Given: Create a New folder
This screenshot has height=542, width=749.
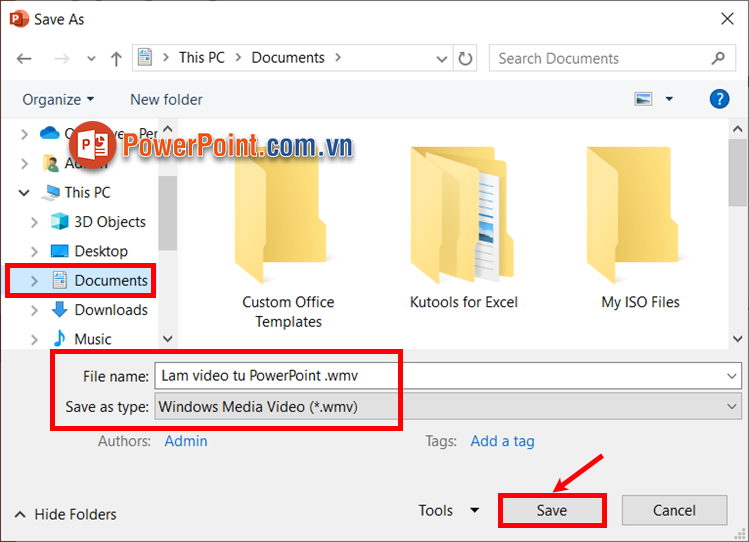Looking at the screenshot, I should 166,99.
